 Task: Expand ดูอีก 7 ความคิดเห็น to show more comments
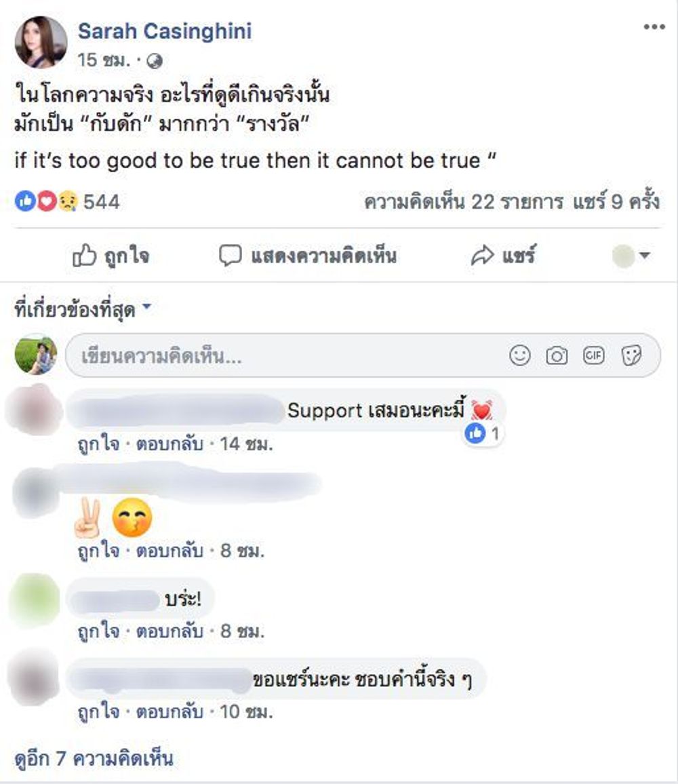[94, 758]
